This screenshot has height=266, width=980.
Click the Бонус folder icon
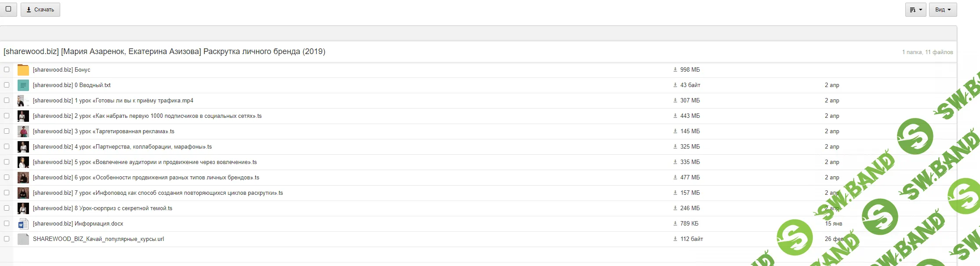[x=23, y=70]
